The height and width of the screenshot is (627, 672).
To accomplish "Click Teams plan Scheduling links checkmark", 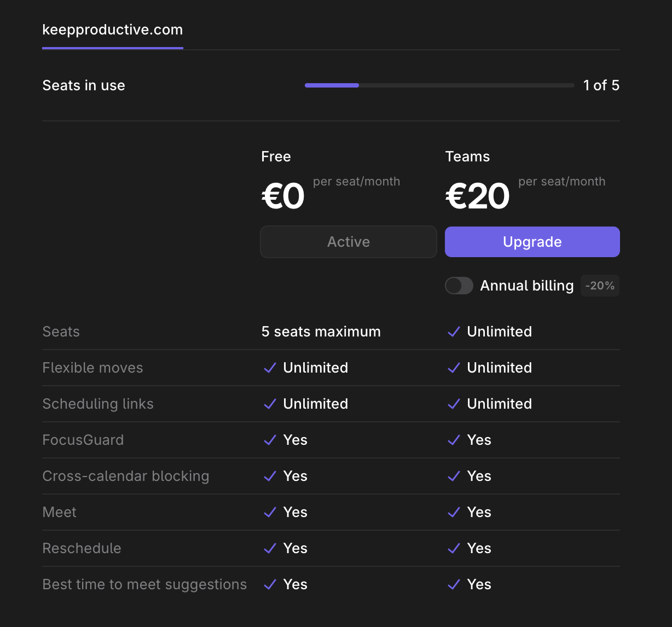I will coord(454,404).
